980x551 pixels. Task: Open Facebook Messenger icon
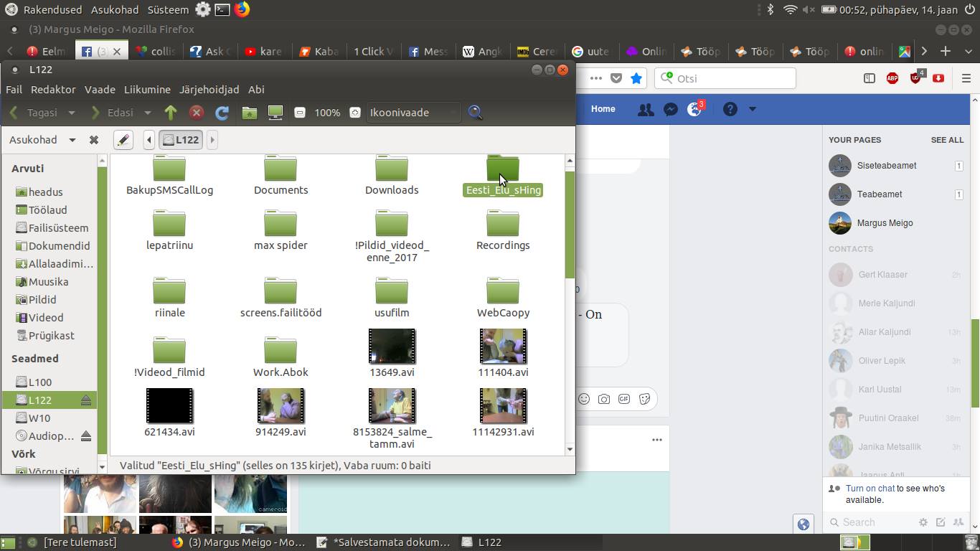click(671, 109)
